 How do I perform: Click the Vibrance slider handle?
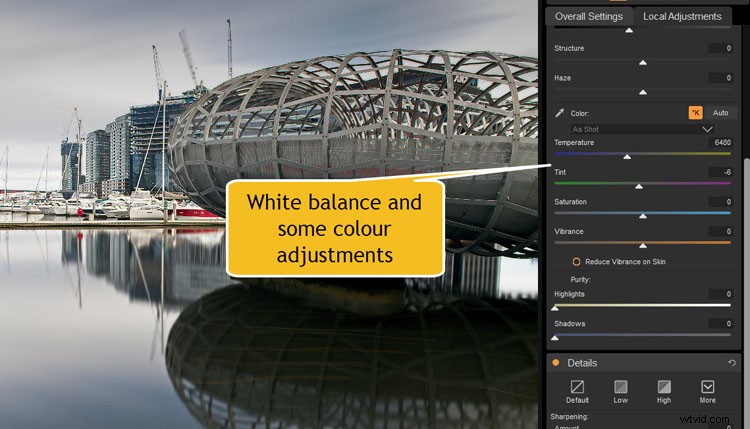tap(643, 245)
